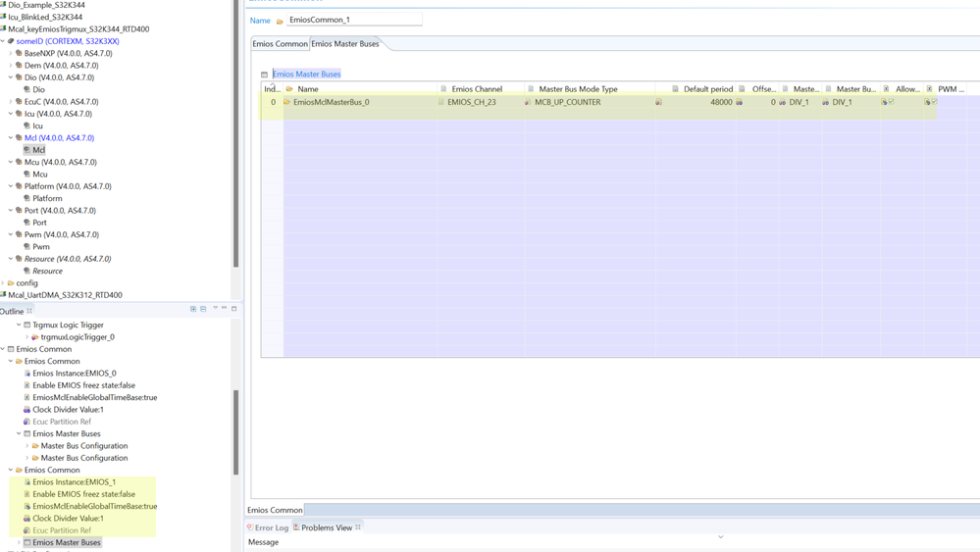Image resolution: width=980 pixels, height=552 pixels.
Task: Select the bottom Emios Common editor tab
Action: 275,510
